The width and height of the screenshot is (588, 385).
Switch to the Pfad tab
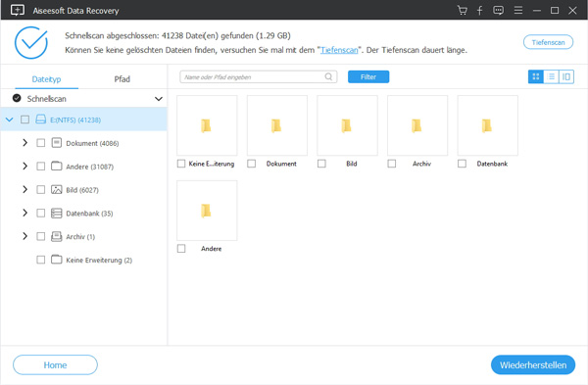coord(122,79)
